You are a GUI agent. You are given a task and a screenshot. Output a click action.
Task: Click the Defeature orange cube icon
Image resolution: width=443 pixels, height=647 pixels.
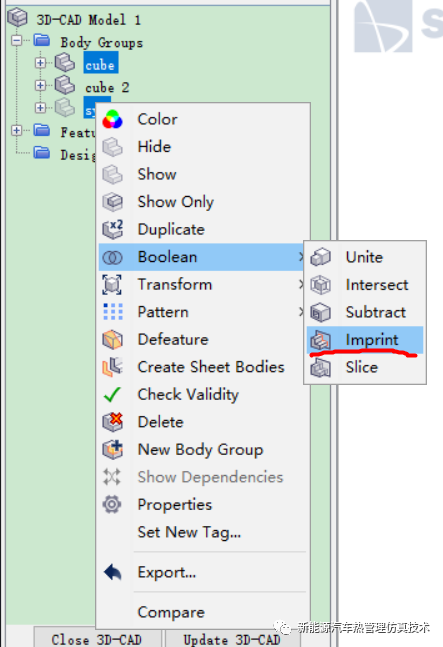[113, 340]
